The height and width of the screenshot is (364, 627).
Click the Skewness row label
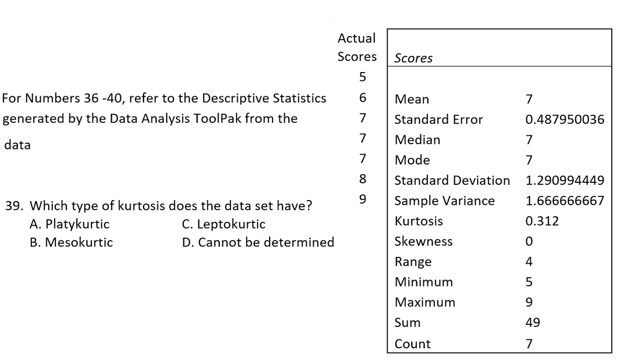pos(423,242)
